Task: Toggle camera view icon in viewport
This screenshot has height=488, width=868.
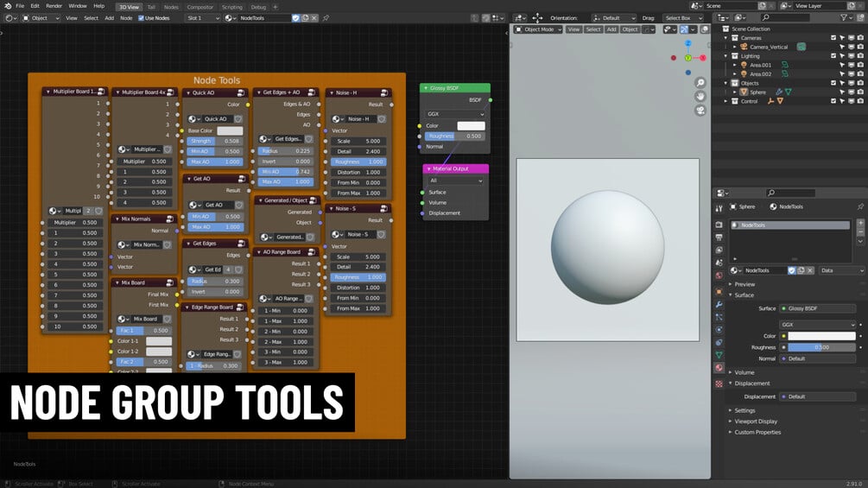Action: [700, 110]
